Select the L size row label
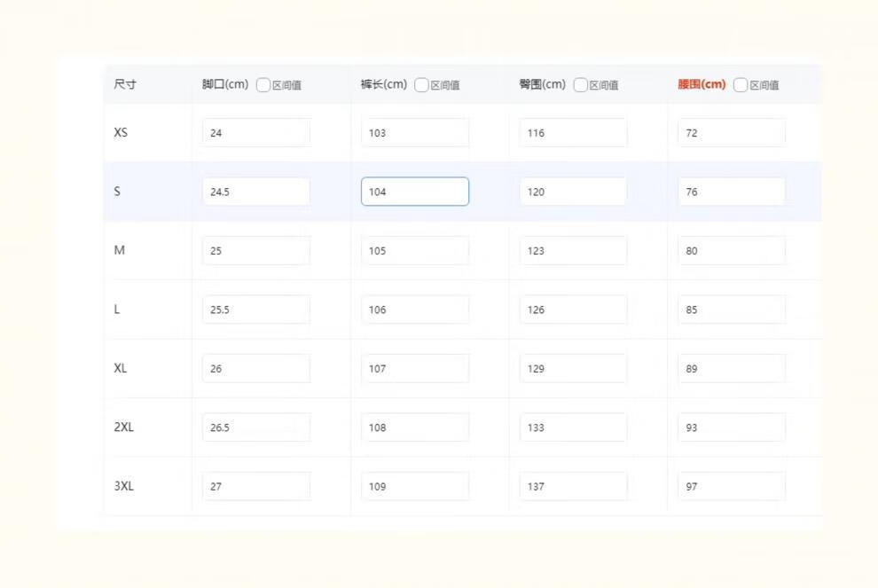Image resolution: width=878 pixels, height=588 pixels. point(116,310)
